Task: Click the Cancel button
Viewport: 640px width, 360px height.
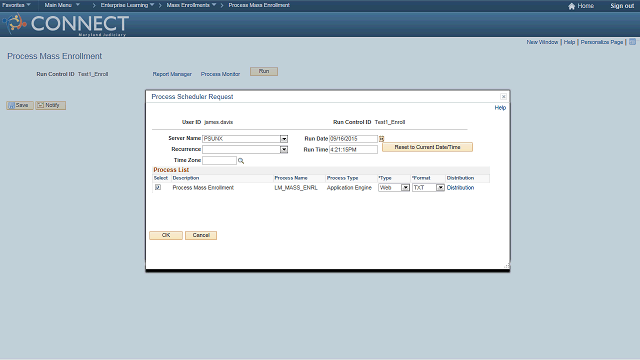Action: [201, 236]
